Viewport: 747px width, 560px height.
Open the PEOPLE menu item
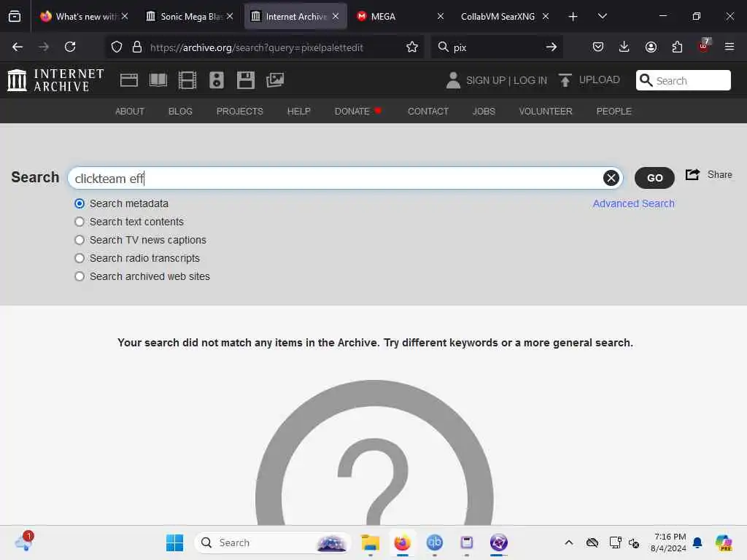click(614, 111)
